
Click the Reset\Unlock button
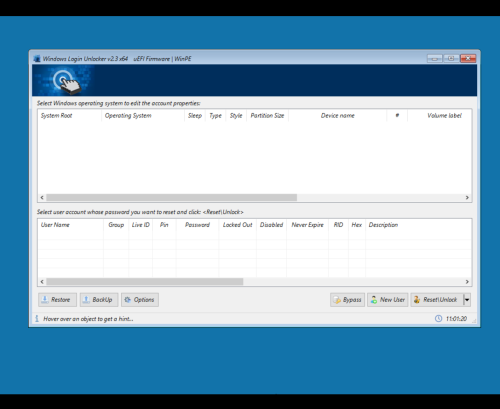coord(437,300)
